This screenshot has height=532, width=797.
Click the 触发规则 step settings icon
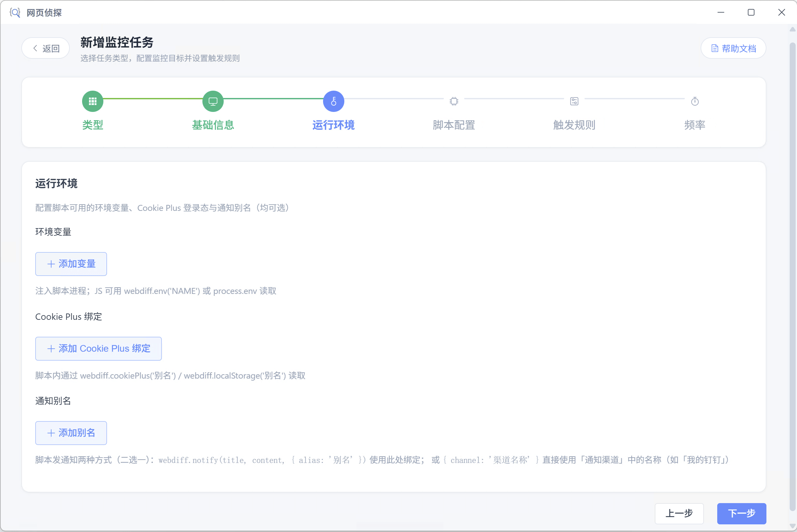(x=574, y=101)
